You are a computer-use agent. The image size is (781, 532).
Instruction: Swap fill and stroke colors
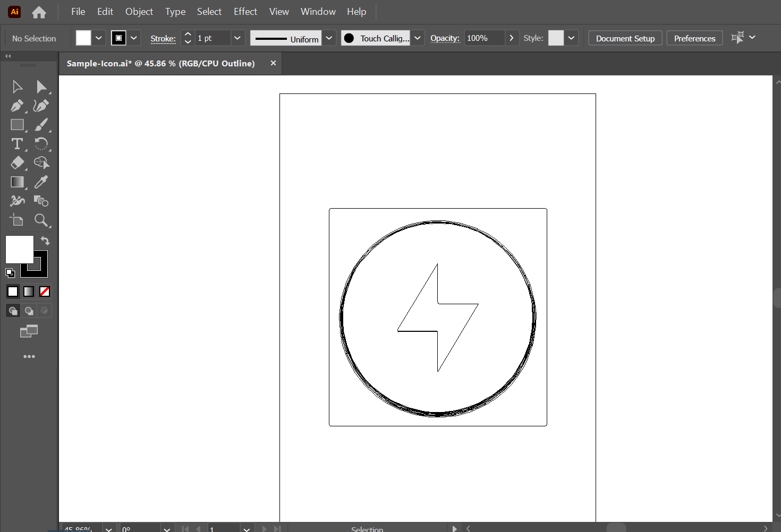tap(45, 241)
